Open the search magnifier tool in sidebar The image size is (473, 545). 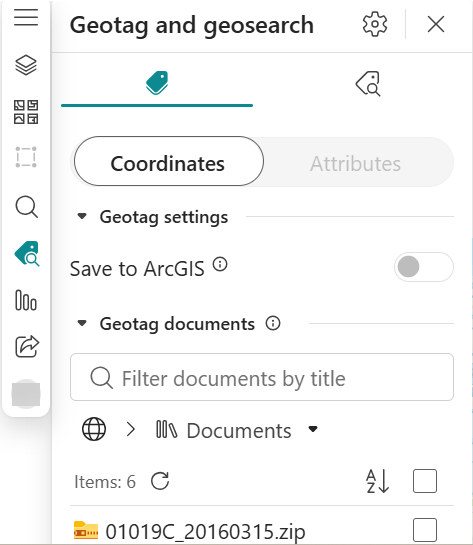tap(26, 207)
